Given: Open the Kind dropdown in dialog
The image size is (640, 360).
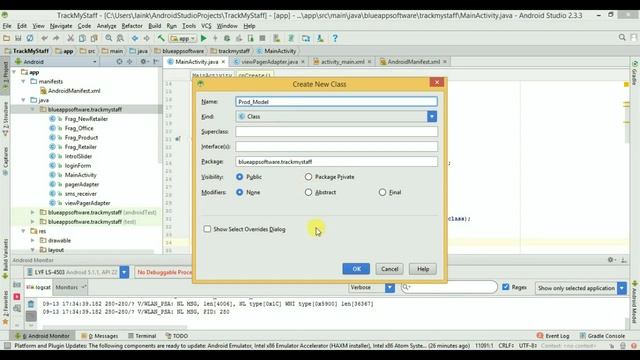Looking at the screenshot, I should (432, 117).
